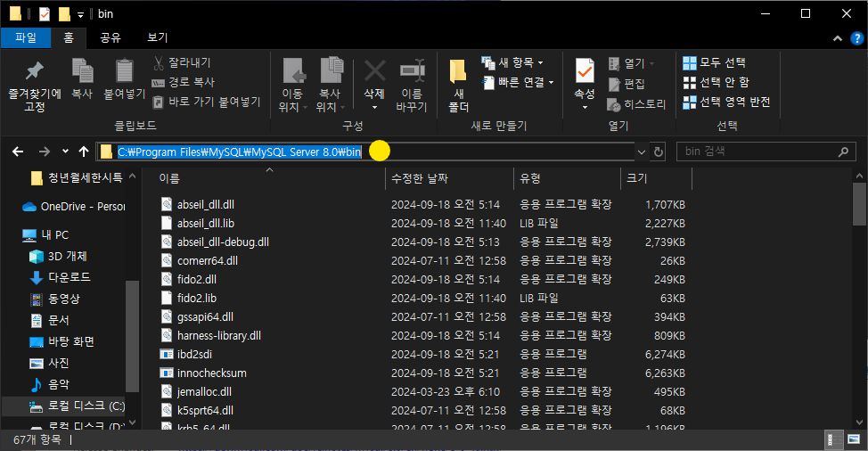Switch to the 공유 share tab
The image size is (868, 451).
pyautogui.click(x=111, y=37)
